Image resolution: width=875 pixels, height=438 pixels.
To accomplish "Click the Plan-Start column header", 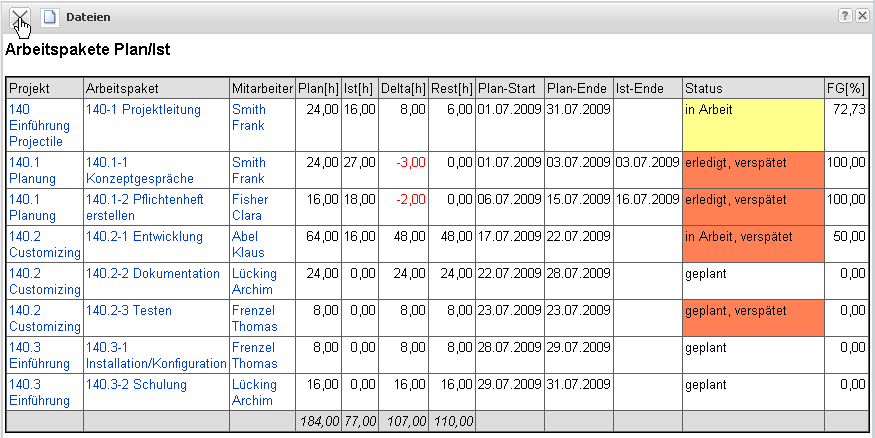I will pos(509,87).
